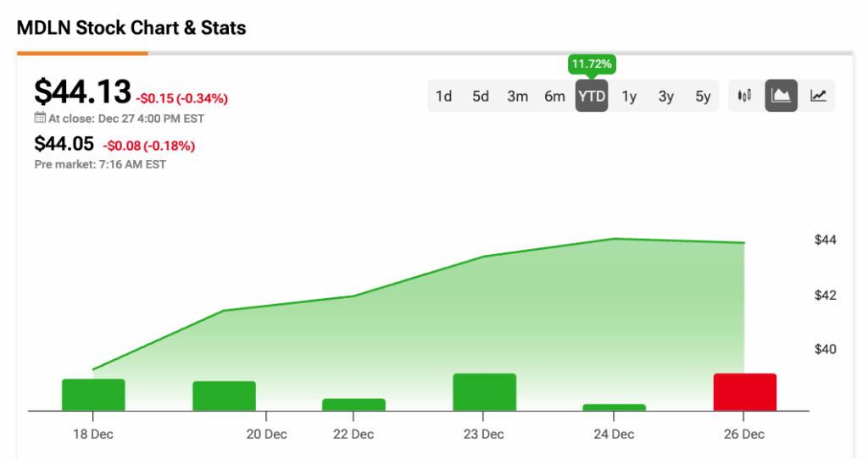Open the 3y time range

click(x=666, y=97)
